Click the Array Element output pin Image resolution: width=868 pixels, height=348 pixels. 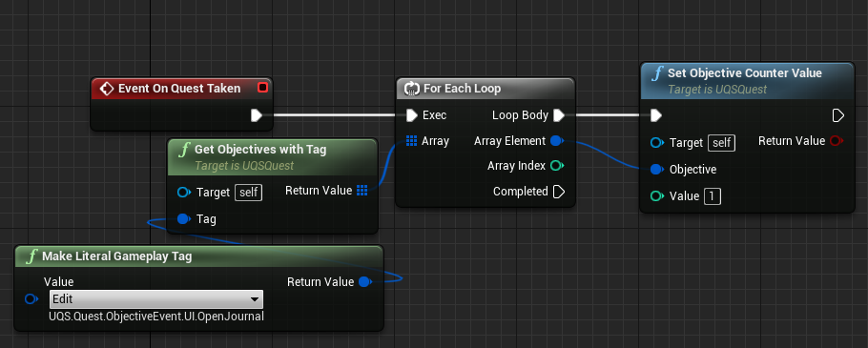pyautogui.click(x=557, y=141)
